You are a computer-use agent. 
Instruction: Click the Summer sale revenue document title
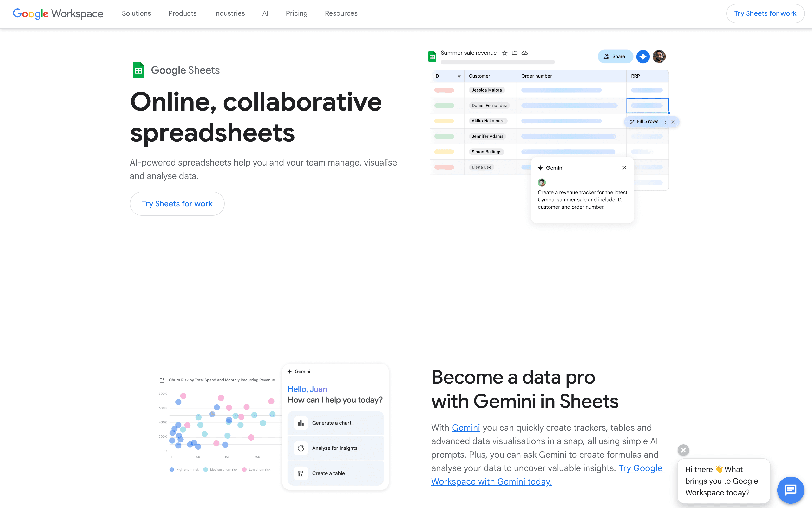pos(469,53)
